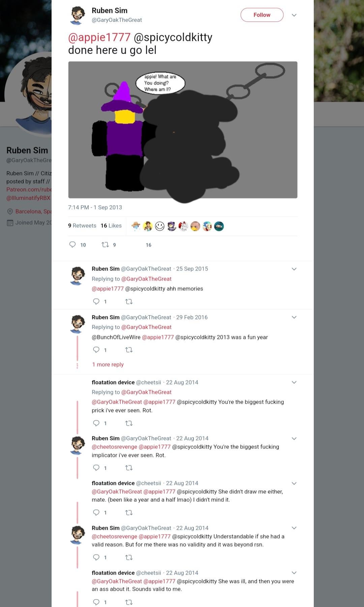Retweet the 'biggest fucking prick' reply
Screen dimensions: 364x607
tap(129, 423)
